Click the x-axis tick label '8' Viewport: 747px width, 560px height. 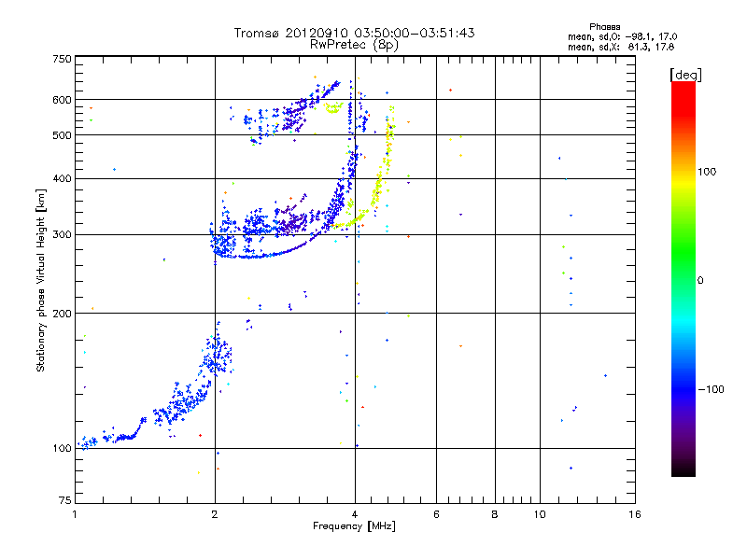tap(495, 514)
